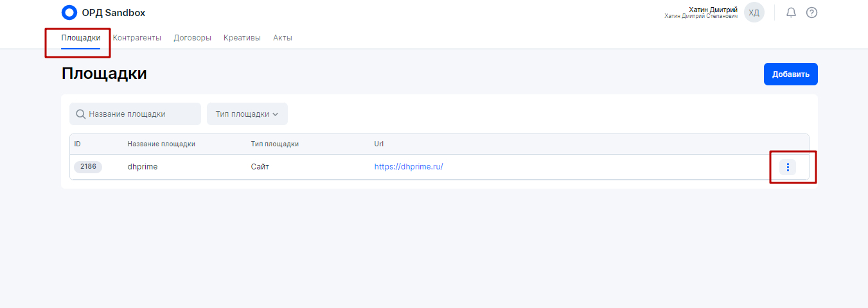Open the Контрагенты tab

(137, 38)
